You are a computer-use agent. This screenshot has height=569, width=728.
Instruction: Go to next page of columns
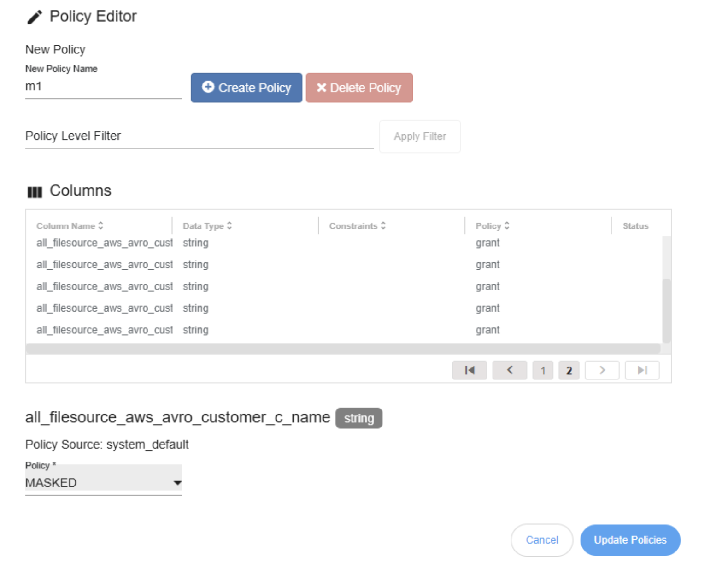(x=602, y=370)
